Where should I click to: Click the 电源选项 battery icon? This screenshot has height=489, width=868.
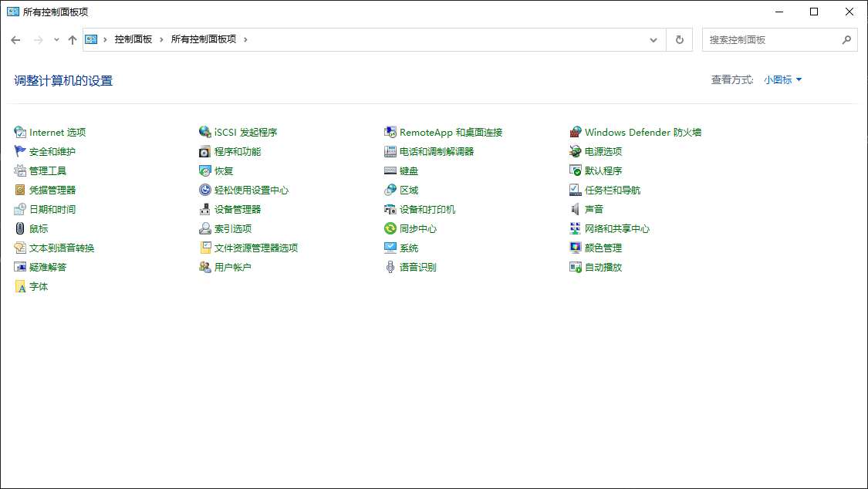[576, 152]
